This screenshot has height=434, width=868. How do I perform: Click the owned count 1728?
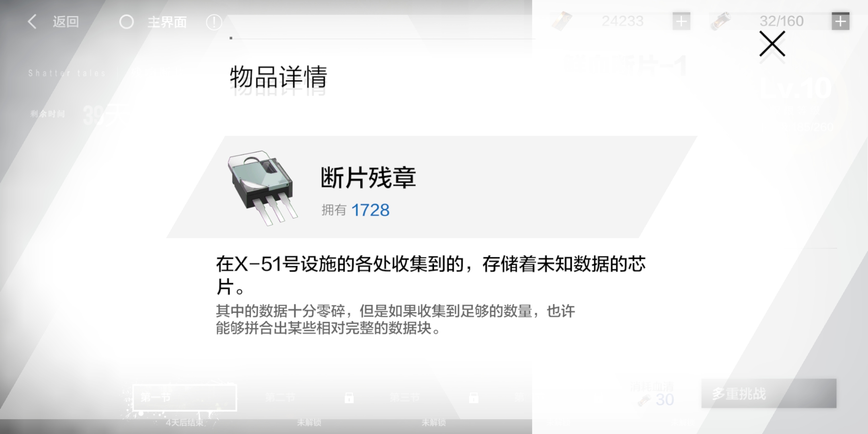point(370,210)
